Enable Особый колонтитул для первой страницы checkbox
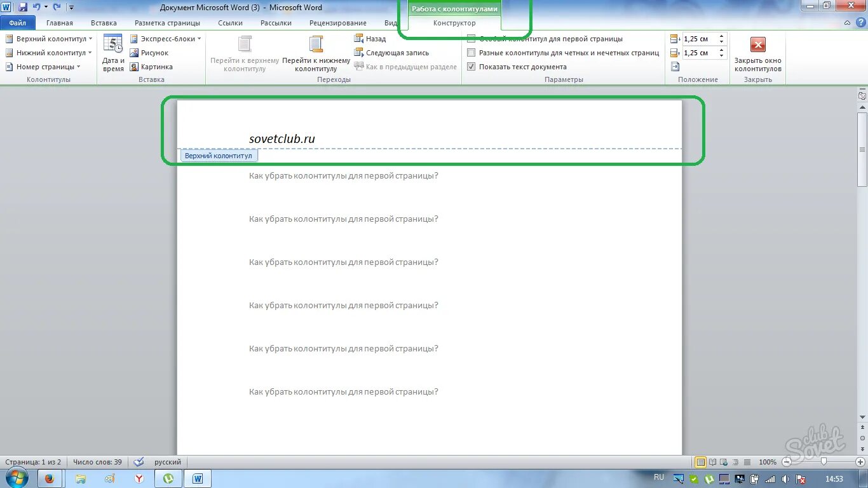 (471, 39)
